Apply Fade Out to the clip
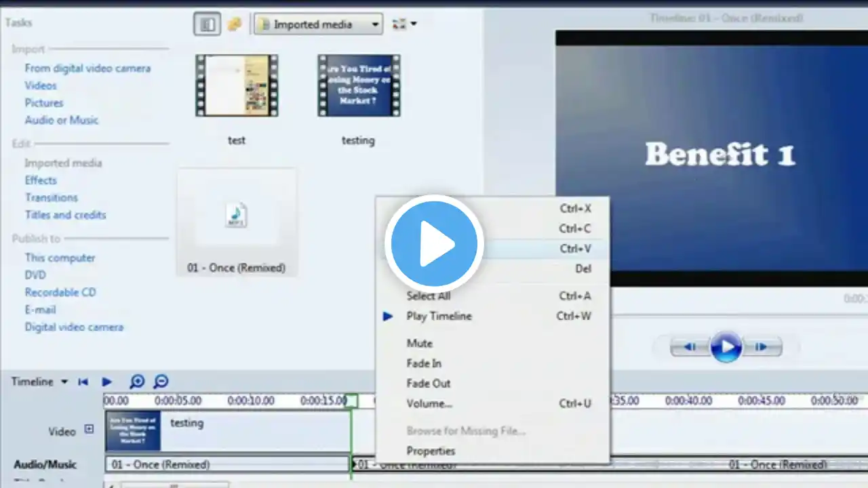 [x=493, y=384]
